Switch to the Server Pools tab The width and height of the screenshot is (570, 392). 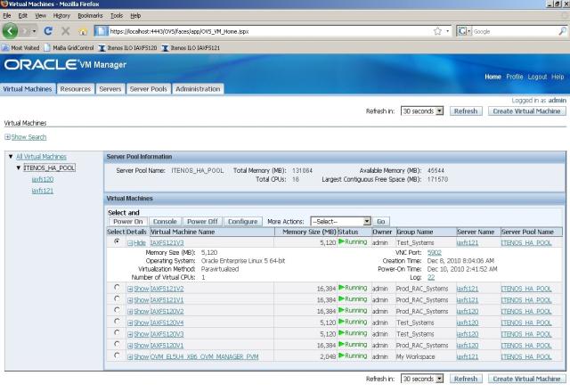pos(149,89)
